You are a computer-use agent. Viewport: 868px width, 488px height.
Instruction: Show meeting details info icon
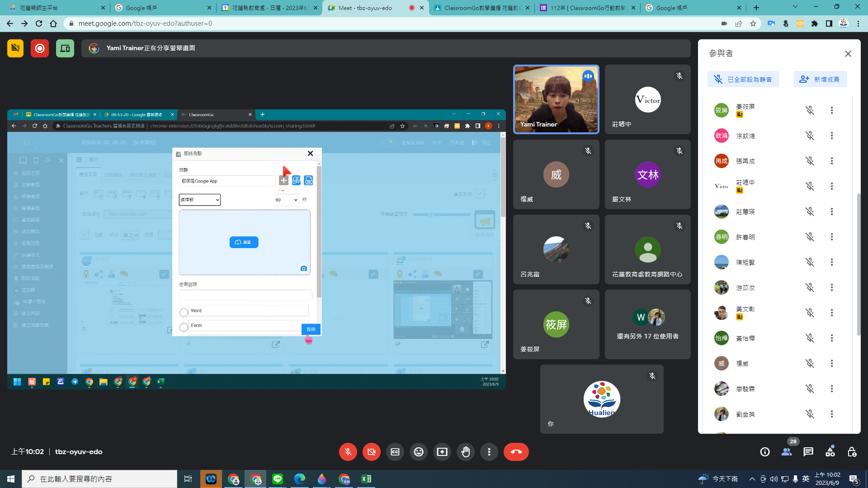(x=764, y=452)
